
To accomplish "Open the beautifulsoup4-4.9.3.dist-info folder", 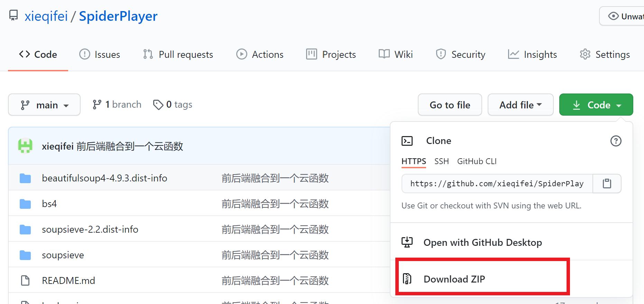I will tap(104, 178).
